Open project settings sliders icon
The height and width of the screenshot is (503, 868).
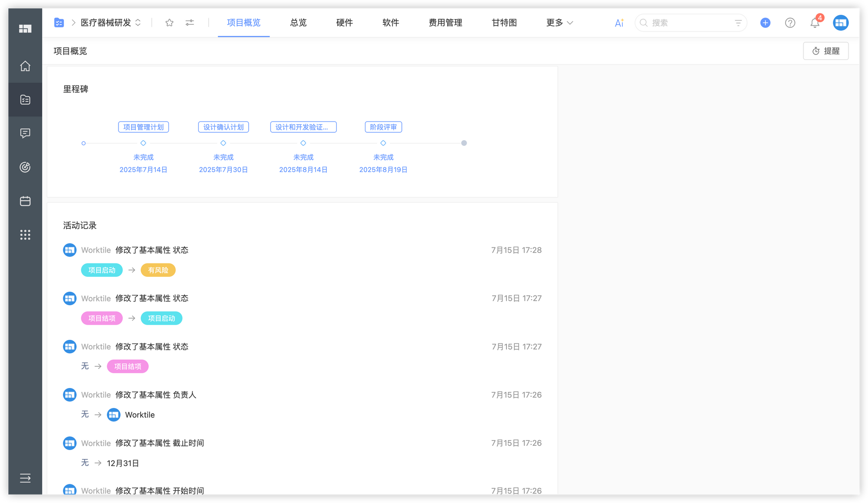coord(190,23)
